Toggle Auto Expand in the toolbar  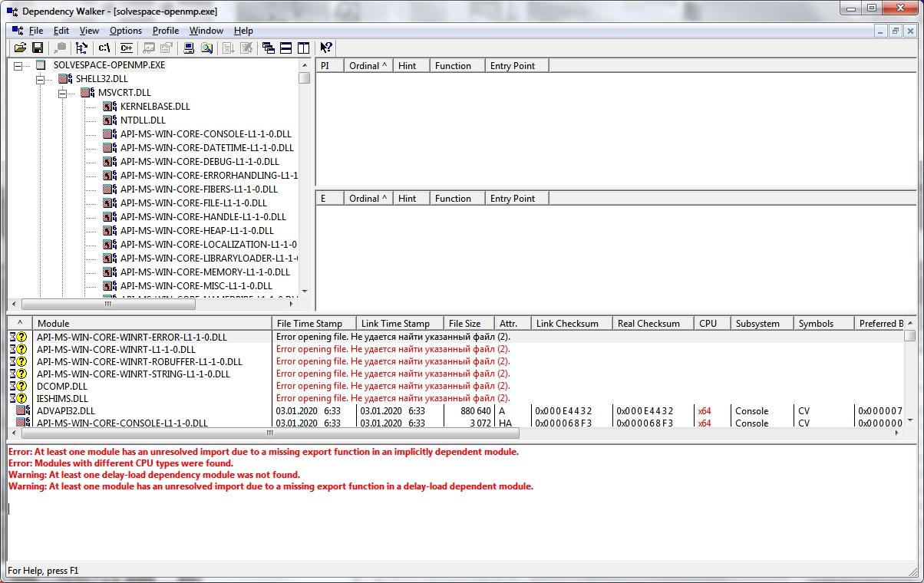click(81, 48)
